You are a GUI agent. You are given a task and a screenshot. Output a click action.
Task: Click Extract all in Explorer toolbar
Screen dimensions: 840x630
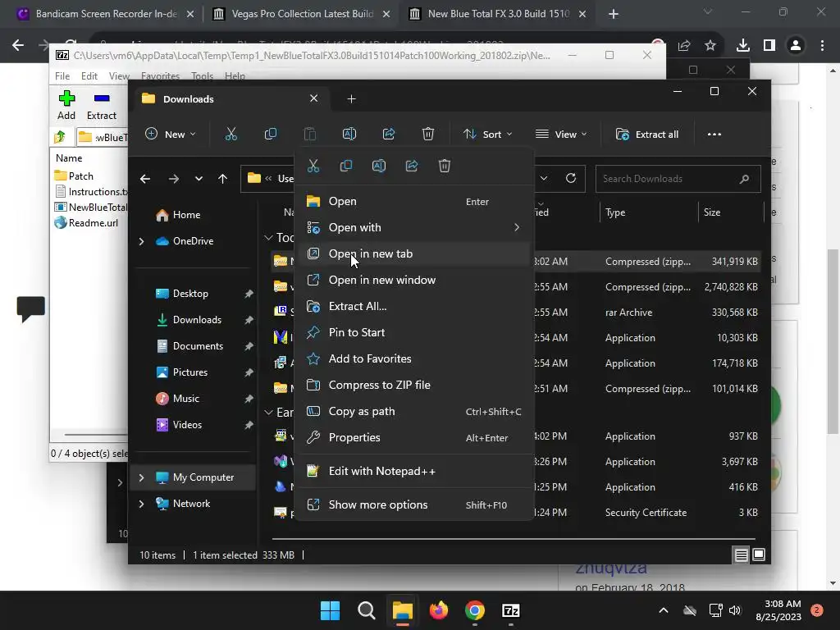[647, 134]
